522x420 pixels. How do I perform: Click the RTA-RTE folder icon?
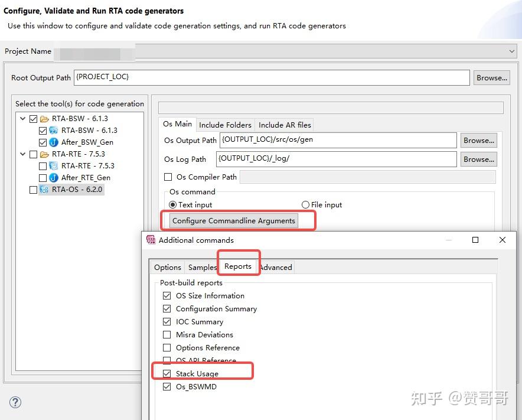[44, 154]
